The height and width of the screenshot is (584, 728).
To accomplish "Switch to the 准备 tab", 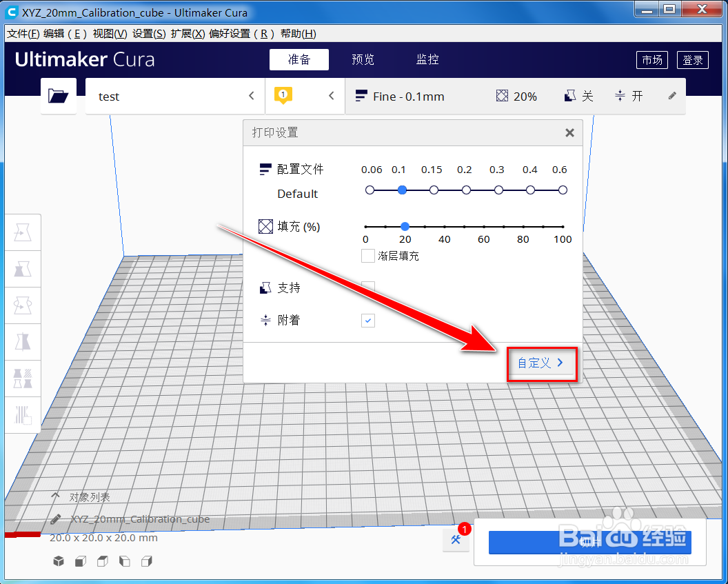I will 299,59.
